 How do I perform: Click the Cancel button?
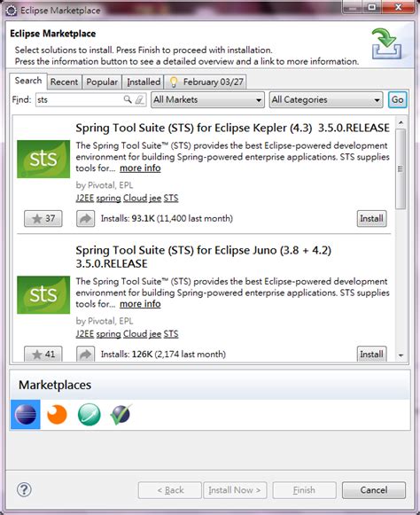tap(374, 490)
